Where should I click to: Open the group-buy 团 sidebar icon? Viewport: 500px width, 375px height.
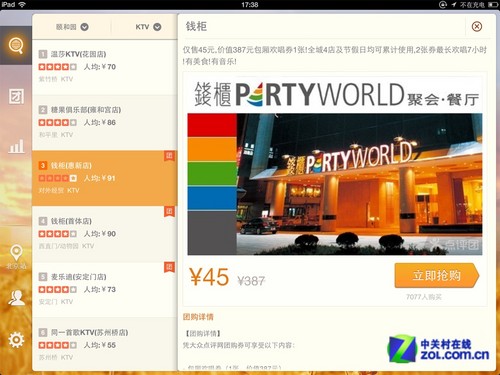16,97
